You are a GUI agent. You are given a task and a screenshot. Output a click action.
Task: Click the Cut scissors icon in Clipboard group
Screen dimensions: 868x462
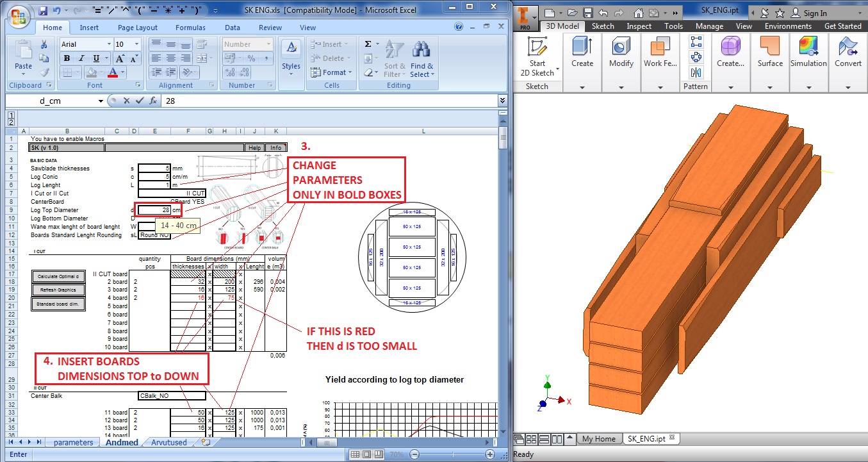44,45
